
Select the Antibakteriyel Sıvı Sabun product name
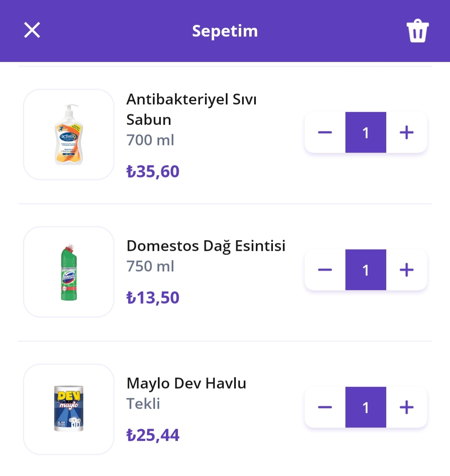(192, 109)
